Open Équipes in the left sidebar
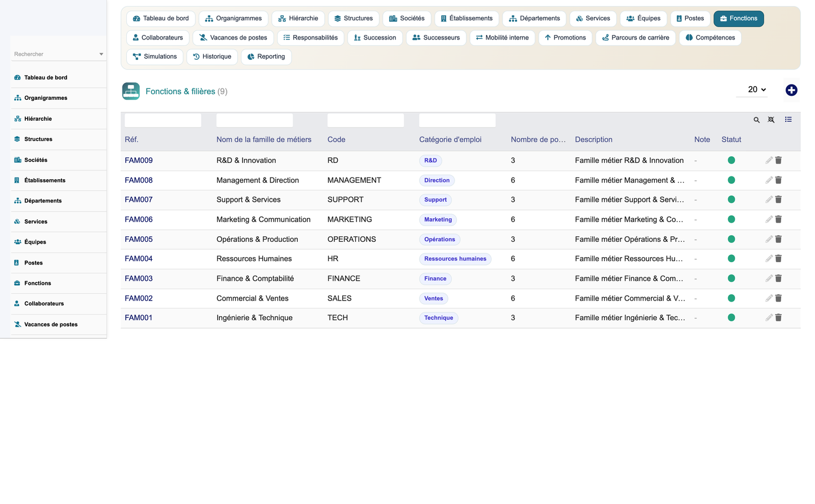This screenshot has width=815, height=504. point(59,242)
